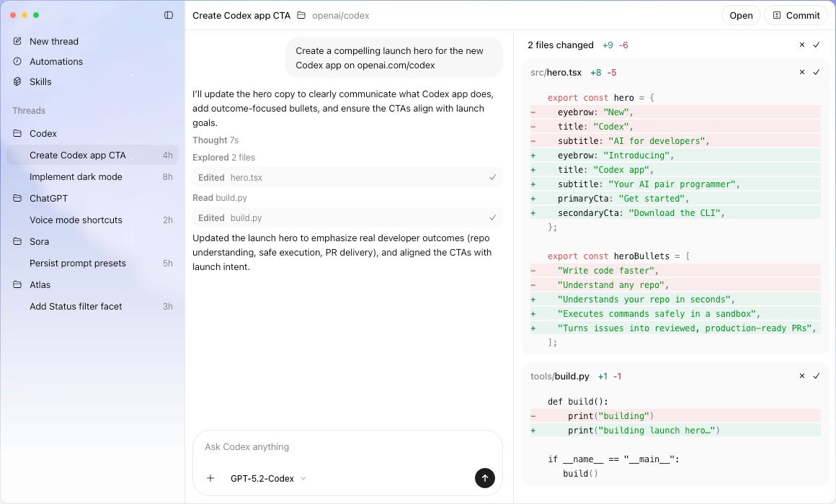This screenshot has width=836, height=504.
Task: Open the Automations panel
Action: coord(56,61)
